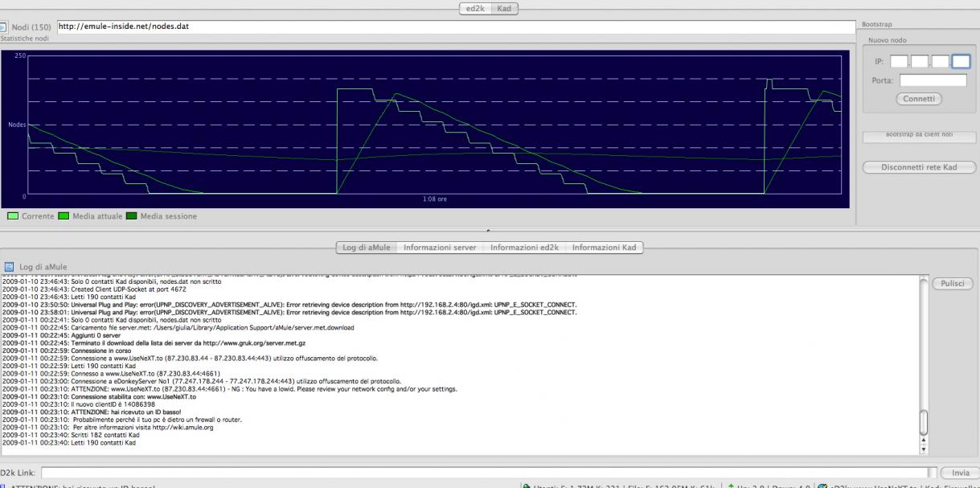Image resolution: width=980 pixels, height=488 pixels.
Task: Click the Corrente legend color swatch
Action: [x=12, y=216]
